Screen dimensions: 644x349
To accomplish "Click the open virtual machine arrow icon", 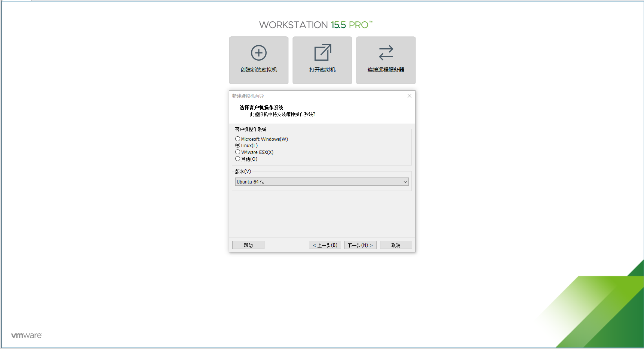I will [x=323, y=52].
